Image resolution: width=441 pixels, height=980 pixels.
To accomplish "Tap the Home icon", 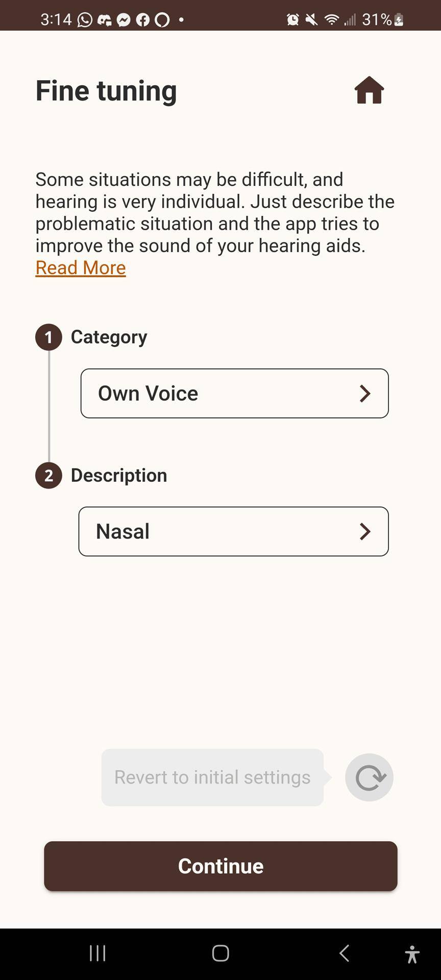I will 369,90.
